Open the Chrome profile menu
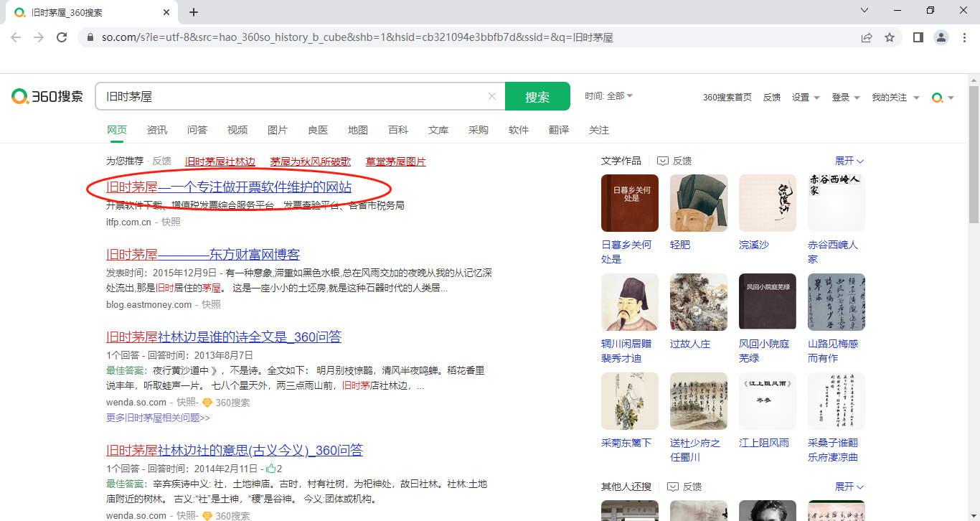The height and width of the screenshot is (521, 980). 941,37
